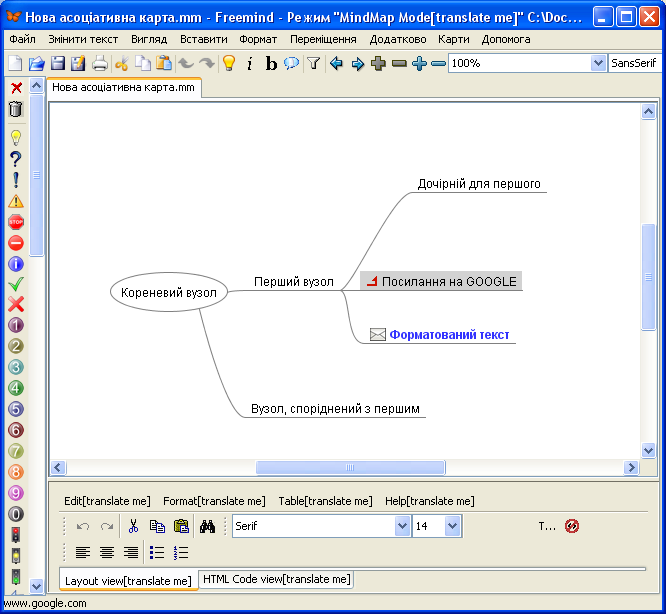Add the STOP sign icon
Screen dimensions: 666x614
[x=16, y=222]
